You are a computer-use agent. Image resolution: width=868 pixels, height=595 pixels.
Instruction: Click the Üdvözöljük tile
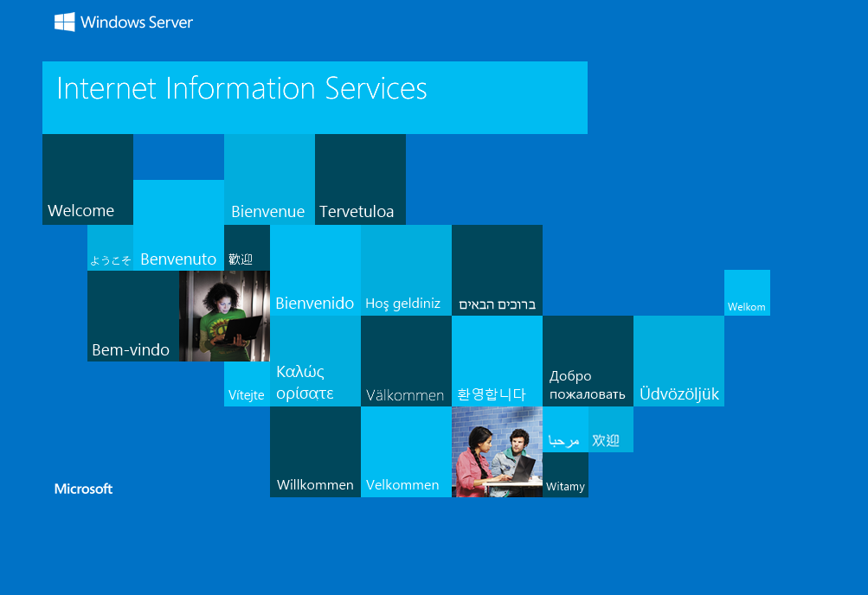point(678,361)
